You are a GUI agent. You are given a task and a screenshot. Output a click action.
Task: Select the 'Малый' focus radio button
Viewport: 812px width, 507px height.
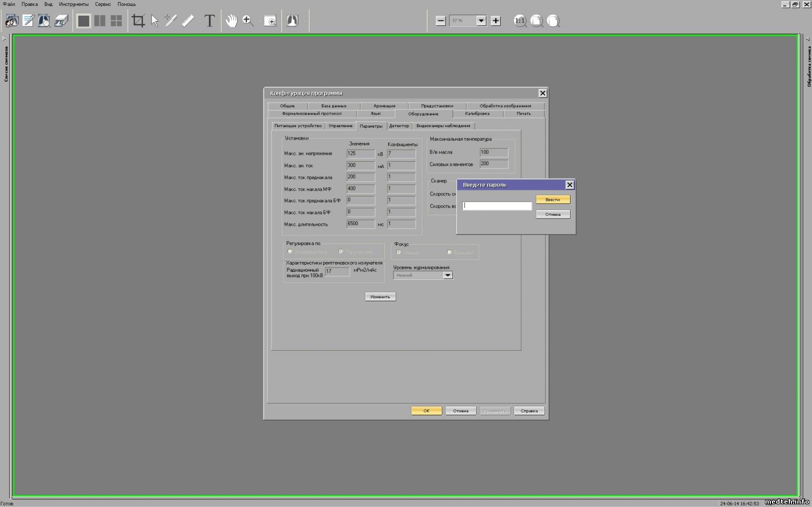[x=399, y=252]
